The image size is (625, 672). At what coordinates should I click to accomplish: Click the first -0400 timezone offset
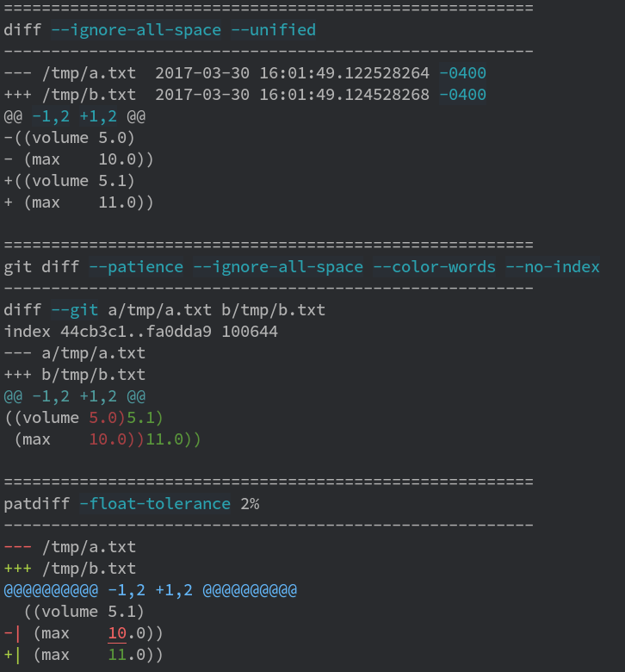(462, 73)
